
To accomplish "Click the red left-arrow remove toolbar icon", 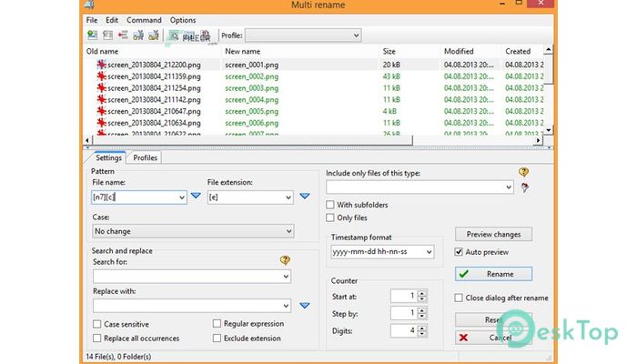I will click(123, 35).
